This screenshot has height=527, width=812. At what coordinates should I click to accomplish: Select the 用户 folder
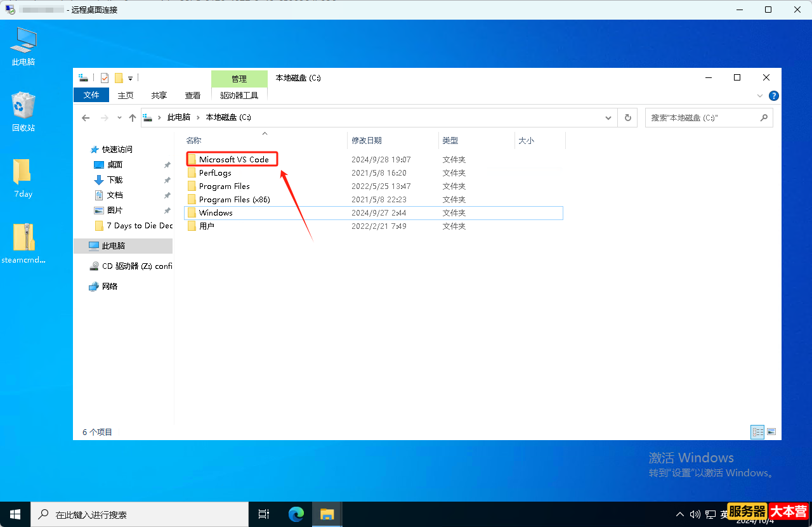tap(206, 226)
